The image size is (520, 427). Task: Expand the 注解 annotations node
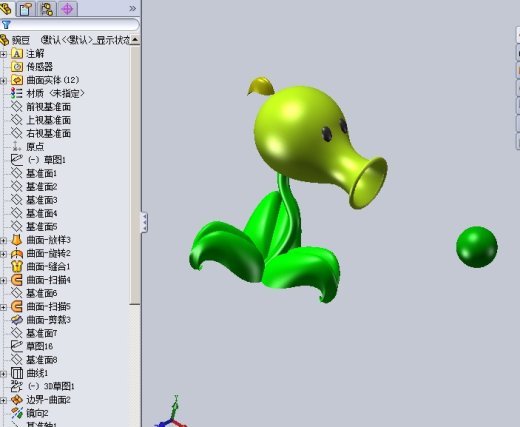(3, 54)
